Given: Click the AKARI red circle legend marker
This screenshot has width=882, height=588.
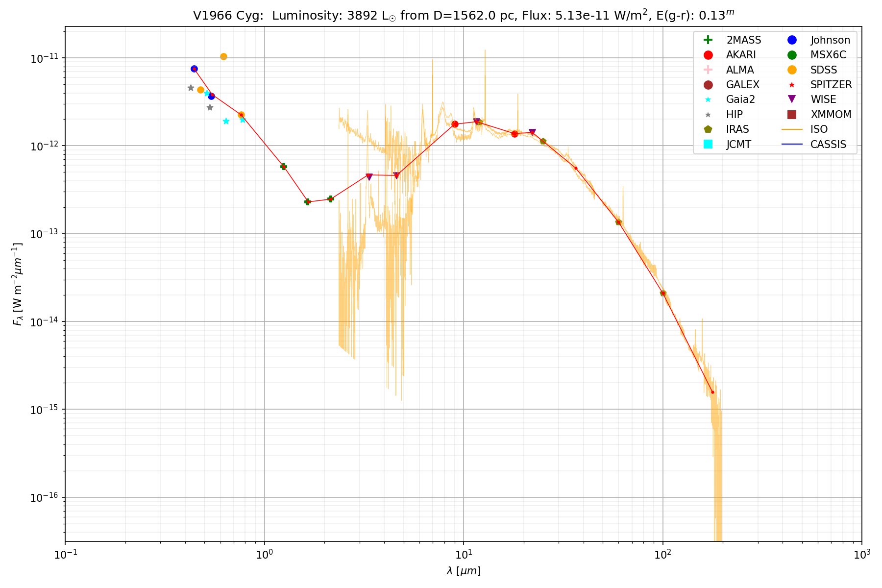Looking at the screenshot, I should pos(708,55).
